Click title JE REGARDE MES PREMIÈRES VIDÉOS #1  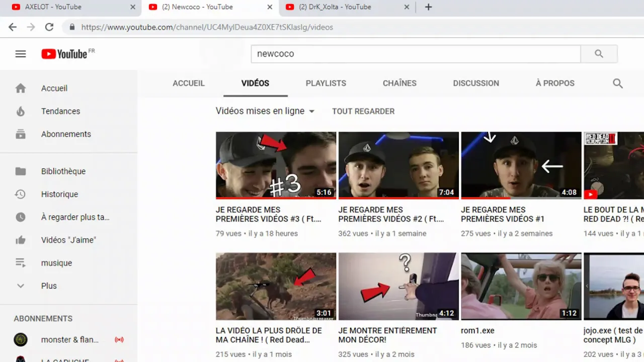tap(503, 214)
